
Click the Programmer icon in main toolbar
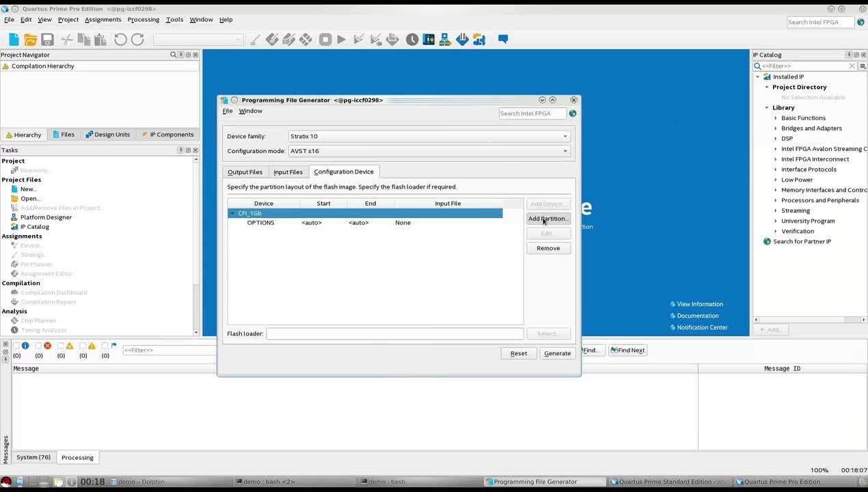point(462,40)
